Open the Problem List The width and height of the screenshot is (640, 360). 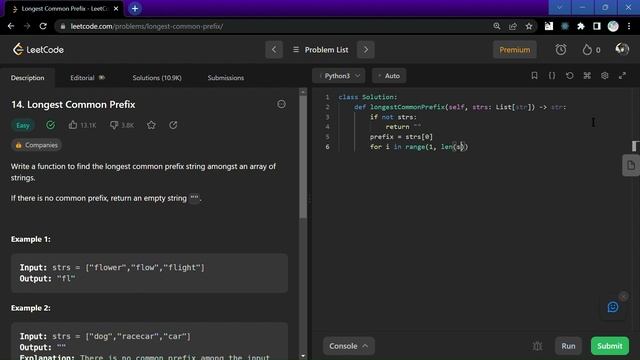click(320, 50)
